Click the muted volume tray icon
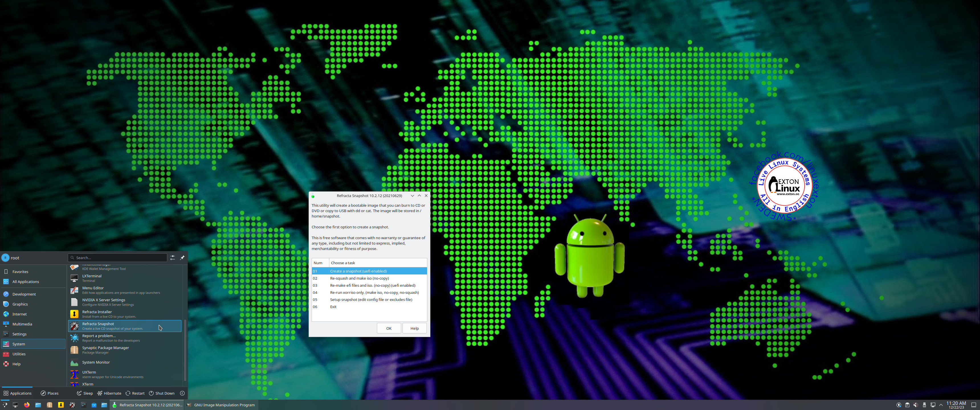Viewport: 980px width, 410px height. [x=916, y=405]
